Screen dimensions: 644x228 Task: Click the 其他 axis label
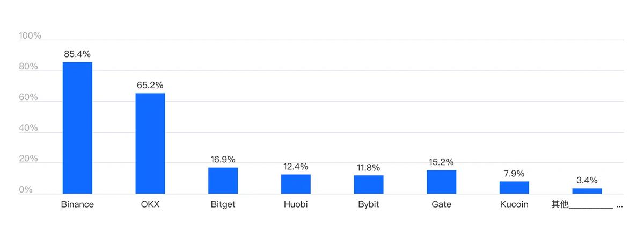coord(560,204)
